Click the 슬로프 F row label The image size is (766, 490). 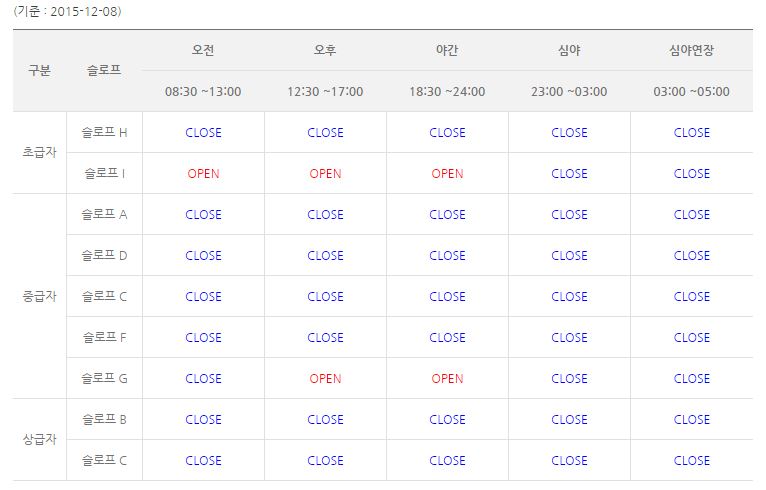[104, 337]
